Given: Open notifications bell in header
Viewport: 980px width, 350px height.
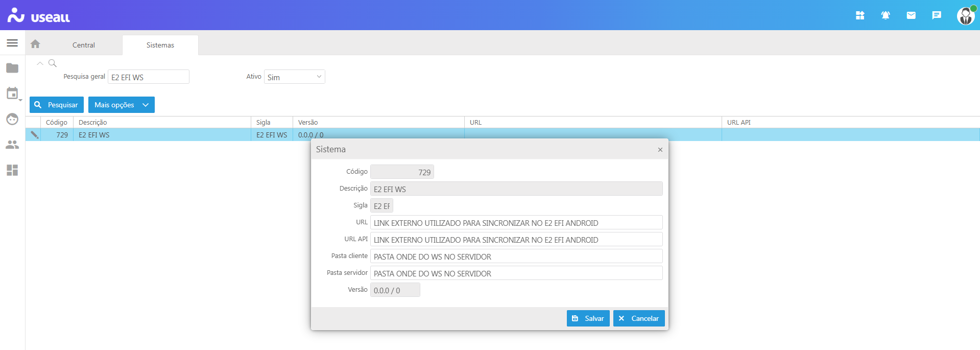Looking at the screenshot, I should 886,15.
